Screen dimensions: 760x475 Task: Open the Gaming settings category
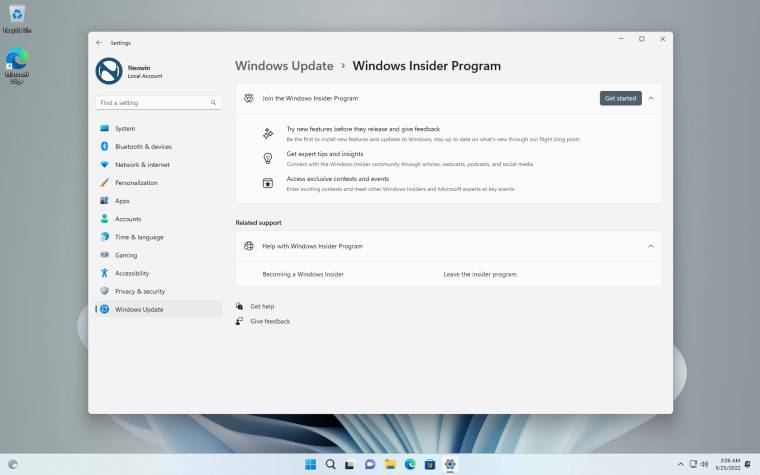(158, 255)
